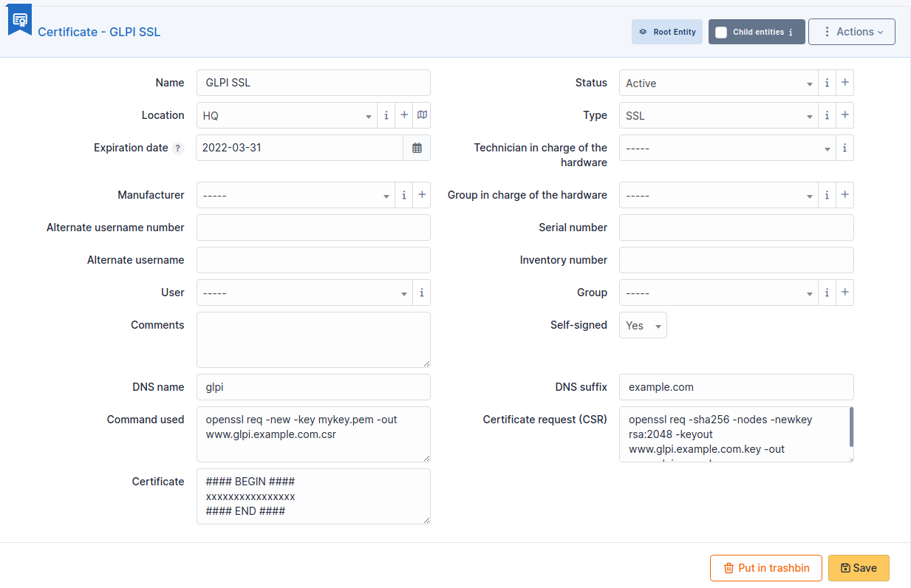Add a new Manufacturer with plus icon
This screenshot has width=911, height=588.
pyautogui.click(x=422, y=195)
